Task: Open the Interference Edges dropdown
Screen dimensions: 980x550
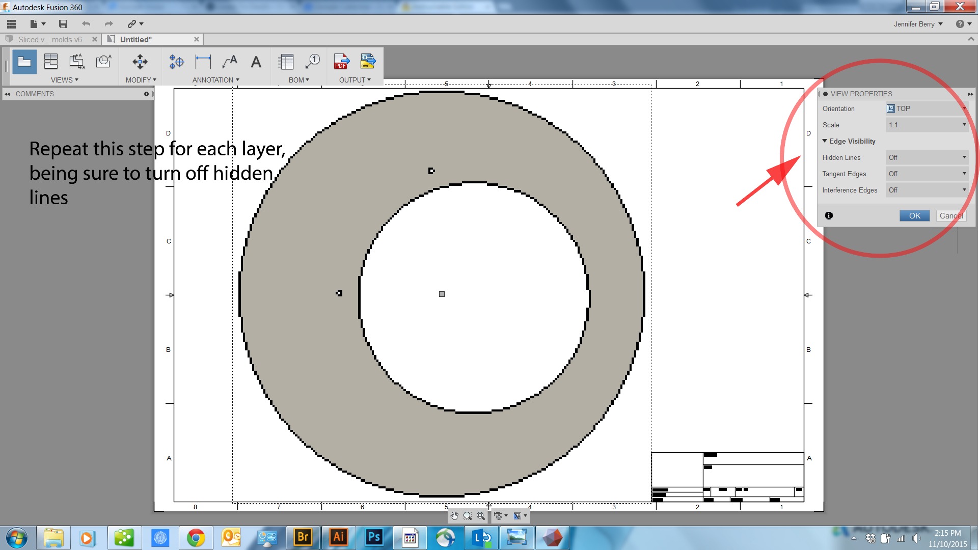Action: coord(927,190)
